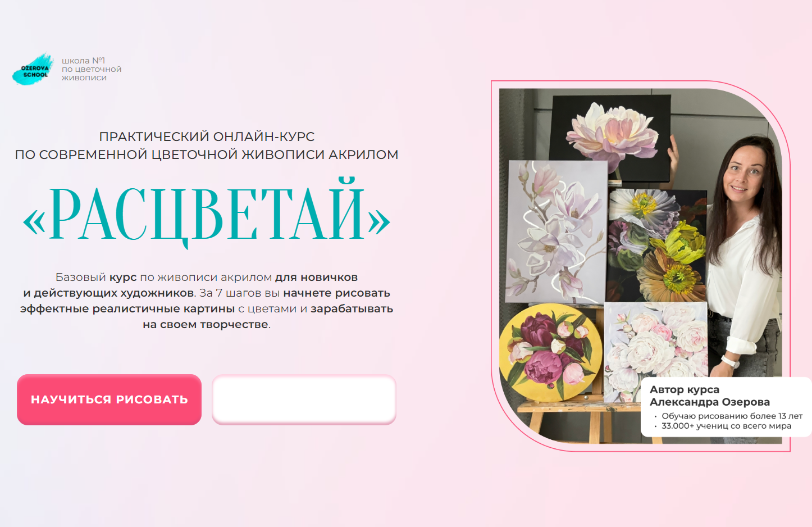Click the 'школа №1 по цветочной живописи' tagline
The image size is (812, 527).
point(92,69)
